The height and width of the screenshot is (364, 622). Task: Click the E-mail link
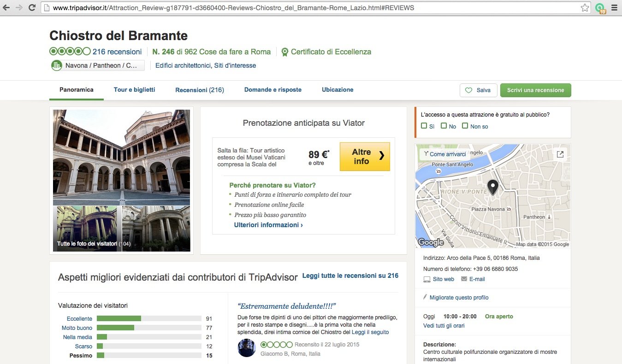(x=477, y=279)
